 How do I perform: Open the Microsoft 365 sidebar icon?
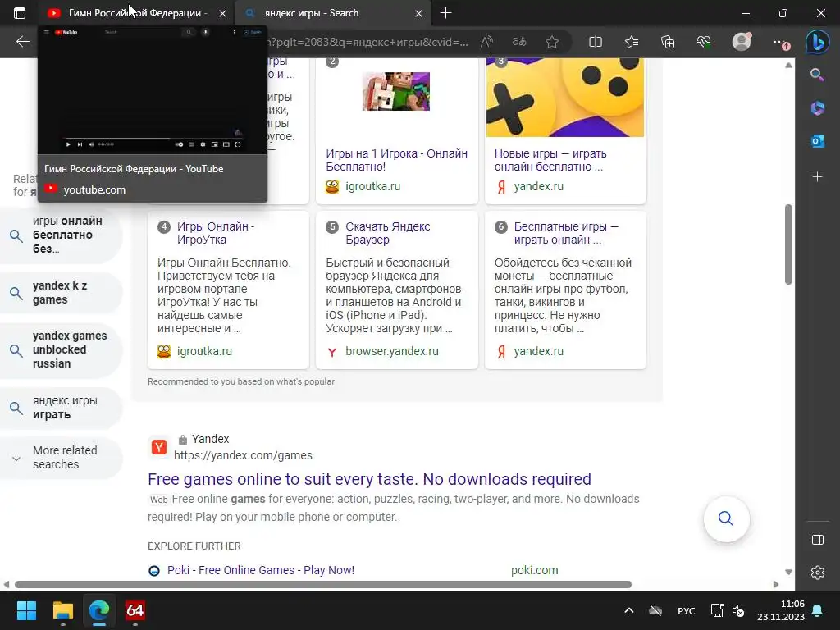[x=818, y=107]
